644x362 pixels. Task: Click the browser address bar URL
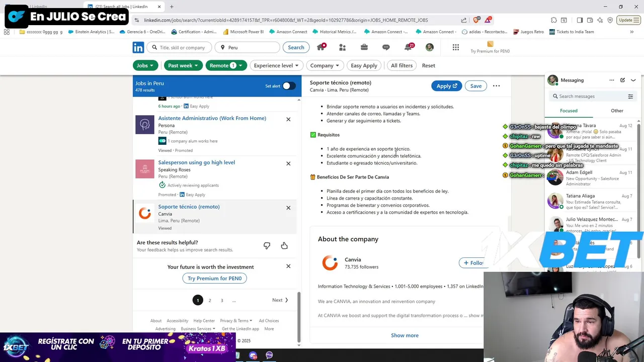pyautogui.click(x=286, y=20)
